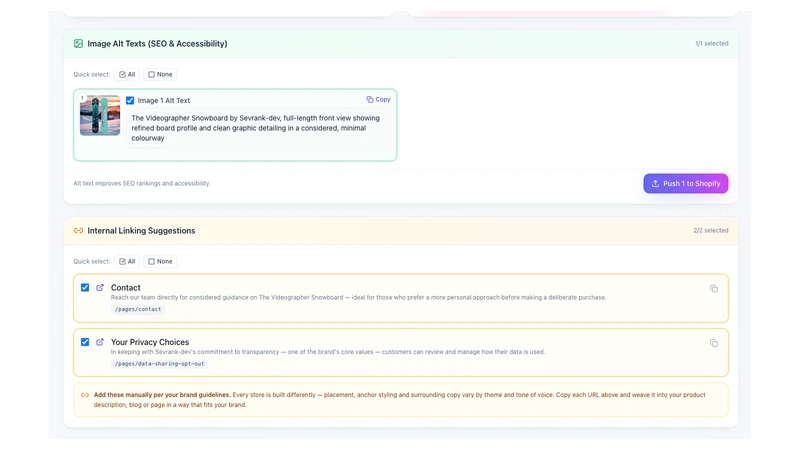Click the Image Alt Texts (SEO & Accessibility) heading
Image resolution: width=800 pixels, height=450 pixels.
tap(157, 44)
